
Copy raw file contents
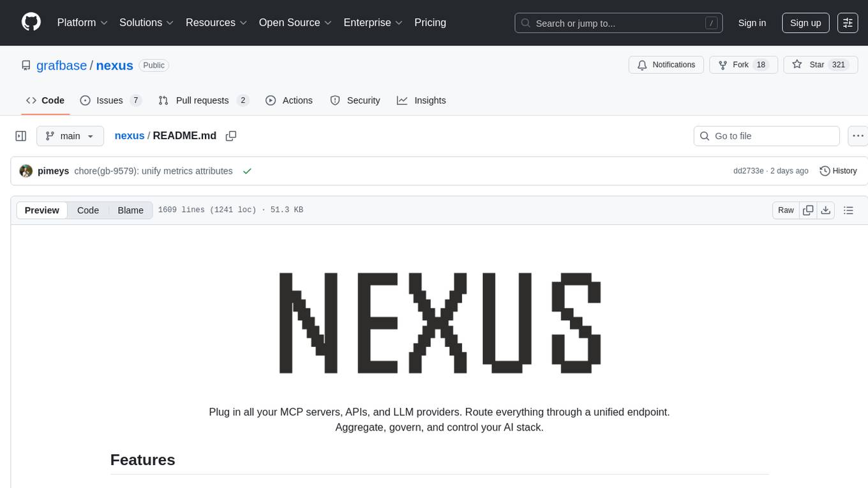pos(808,210)
